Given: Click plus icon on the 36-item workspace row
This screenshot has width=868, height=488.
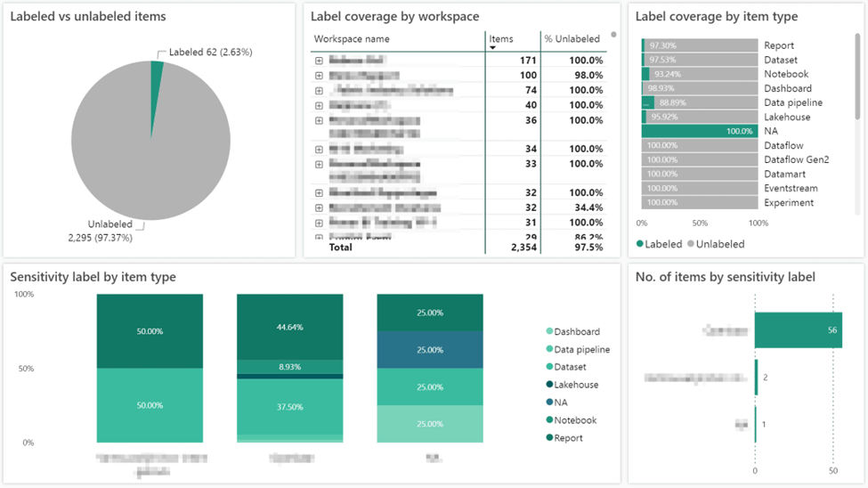Looking at the screenshot, I should click(x=319, y=120).
